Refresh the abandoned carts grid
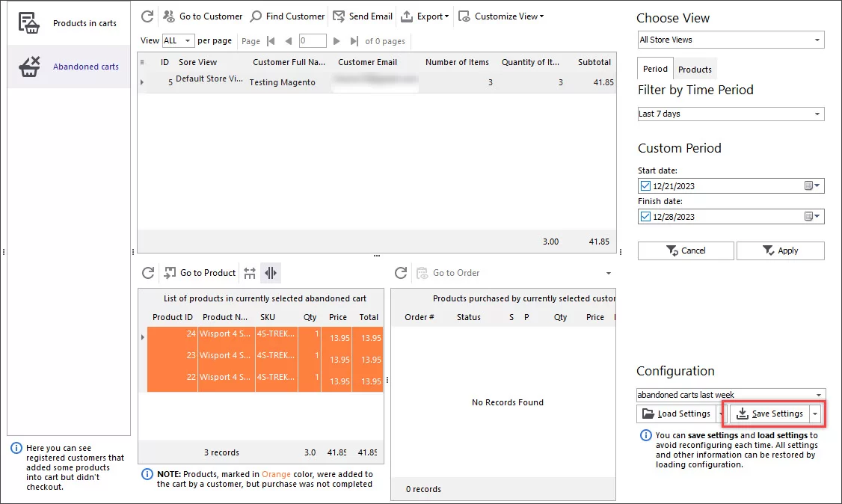Screen dimensions: 842x504 point(147,16)
